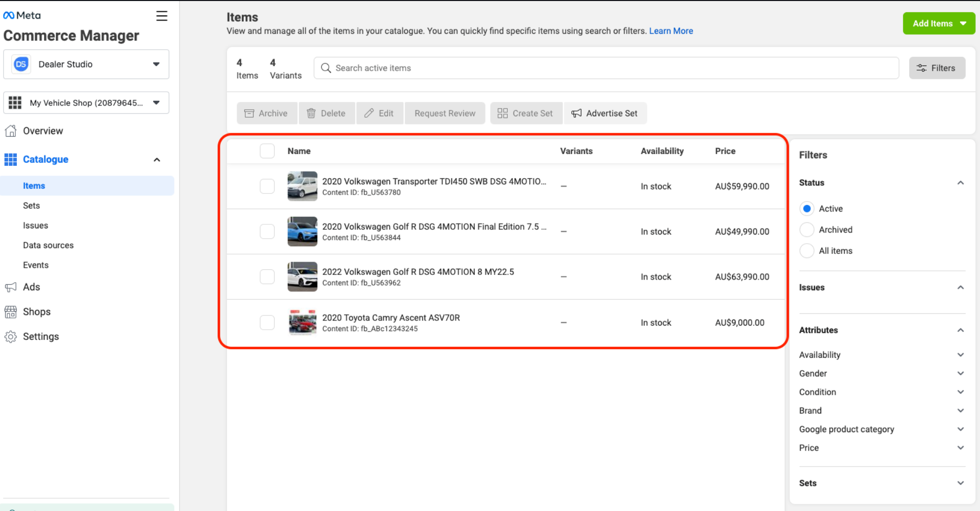
Task: Click the Settings gear icon
Action: [x=10, y=336]
